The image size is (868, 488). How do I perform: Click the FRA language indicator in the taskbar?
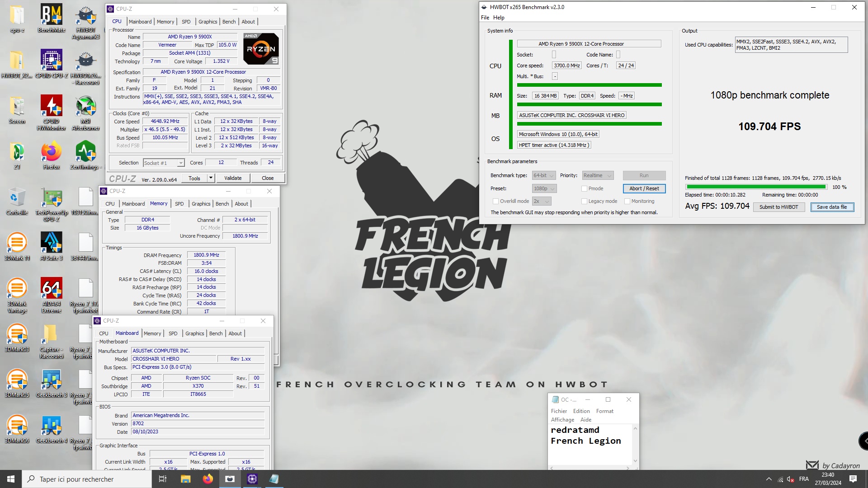click(804, 479)
